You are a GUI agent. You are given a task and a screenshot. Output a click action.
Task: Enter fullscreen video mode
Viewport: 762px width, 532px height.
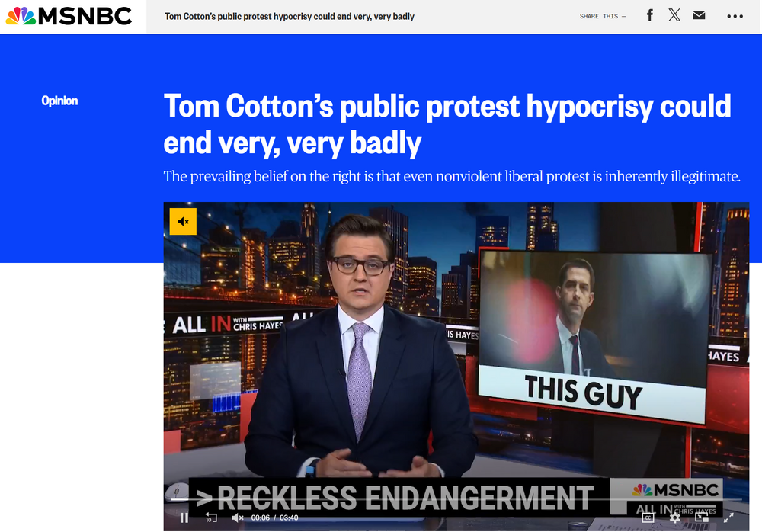tap(728, 518)
